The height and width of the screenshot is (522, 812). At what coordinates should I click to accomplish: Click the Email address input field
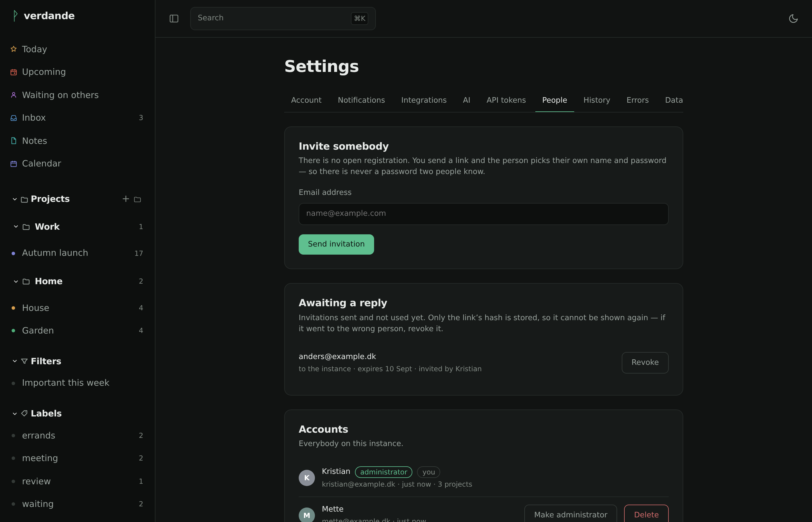483,214
